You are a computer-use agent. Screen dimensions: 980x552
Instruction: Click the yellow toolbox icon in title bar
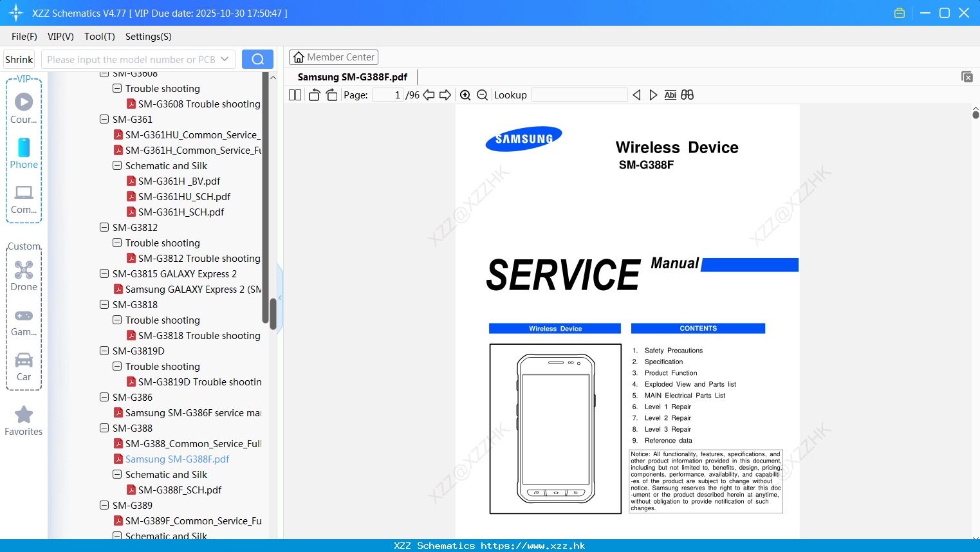pyautogui.click(x=900, y=13)
